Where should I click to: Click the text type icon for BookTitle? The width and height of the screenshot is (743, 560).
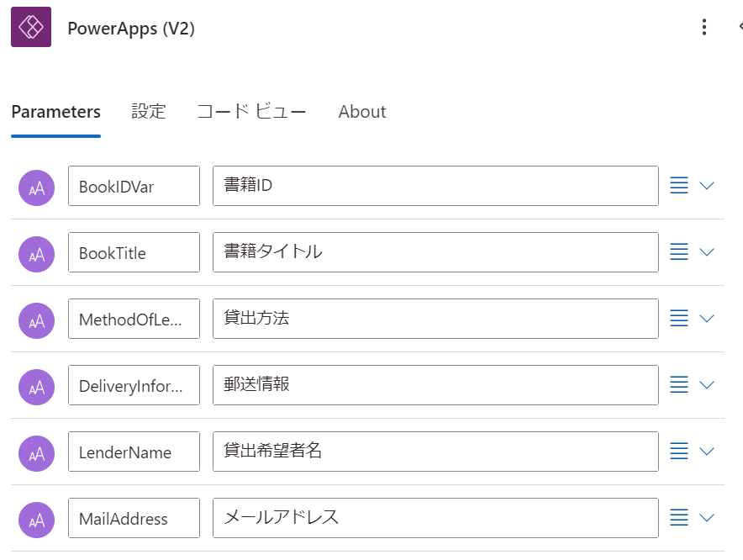[36, 254]
